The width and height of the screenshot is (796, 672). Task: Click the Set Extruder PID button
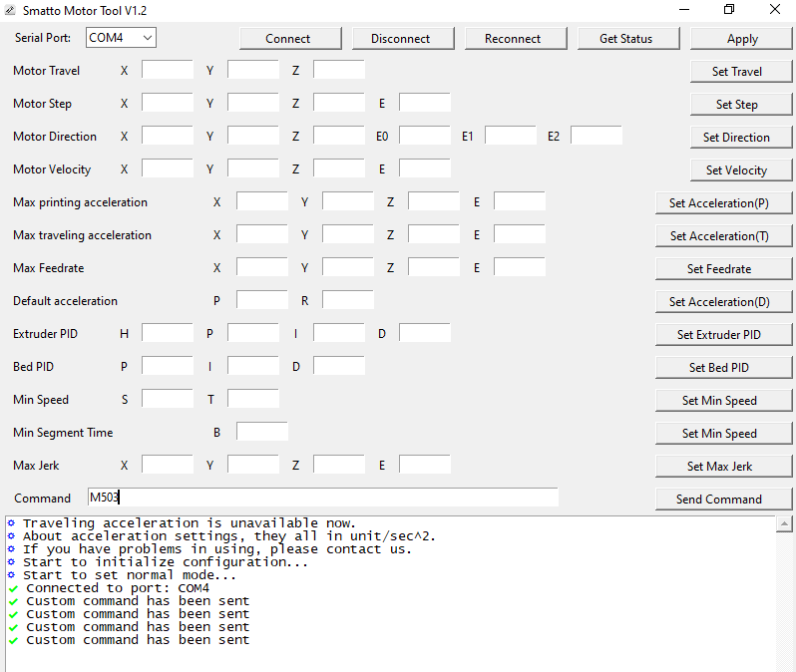pyautogui.click(x=724, y=335)
